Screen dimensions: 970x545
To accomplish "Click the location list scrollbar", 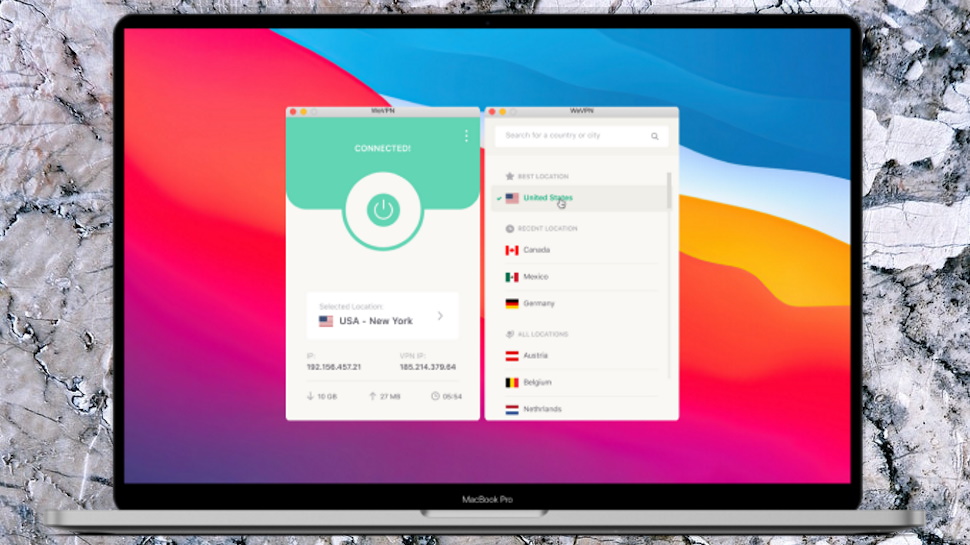I will click(669, 190).
